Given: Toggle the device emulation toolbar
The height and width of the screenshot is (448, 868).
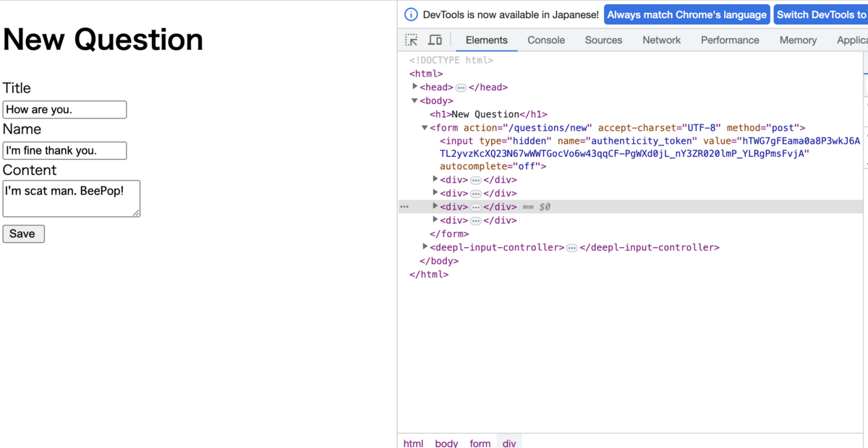Looking at the screenshot, I should (x=435, y=40).
